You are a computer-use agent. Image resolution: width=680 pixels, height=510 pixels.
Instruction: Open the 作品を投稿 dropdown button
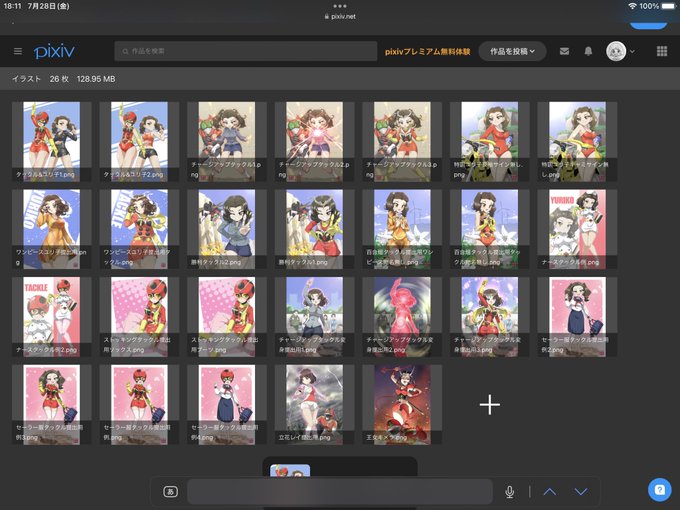coord(512,51)
